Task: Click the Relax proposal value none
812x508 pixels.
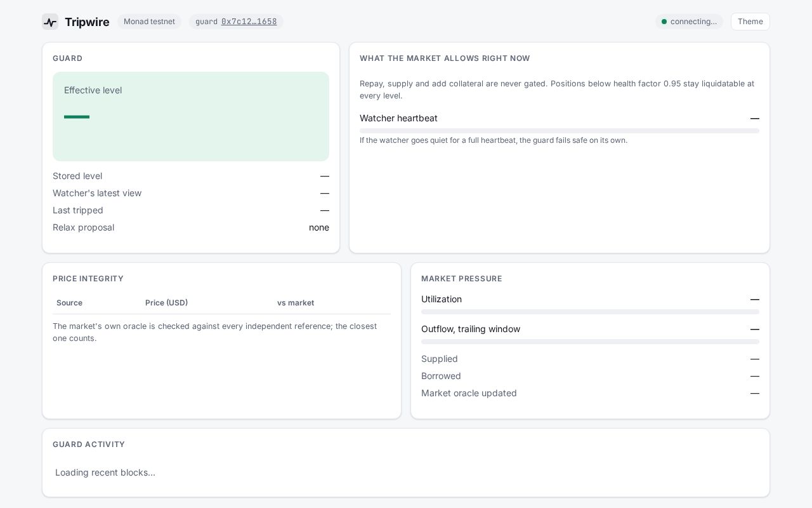Action: coord(319,227)
